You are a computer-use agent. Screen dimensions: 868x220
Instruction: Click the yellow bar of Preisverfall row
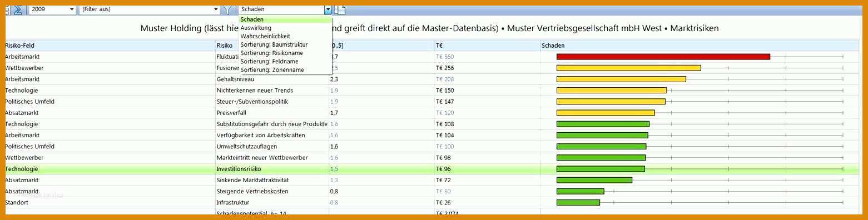pyautogui.click(x=606, y=113)
